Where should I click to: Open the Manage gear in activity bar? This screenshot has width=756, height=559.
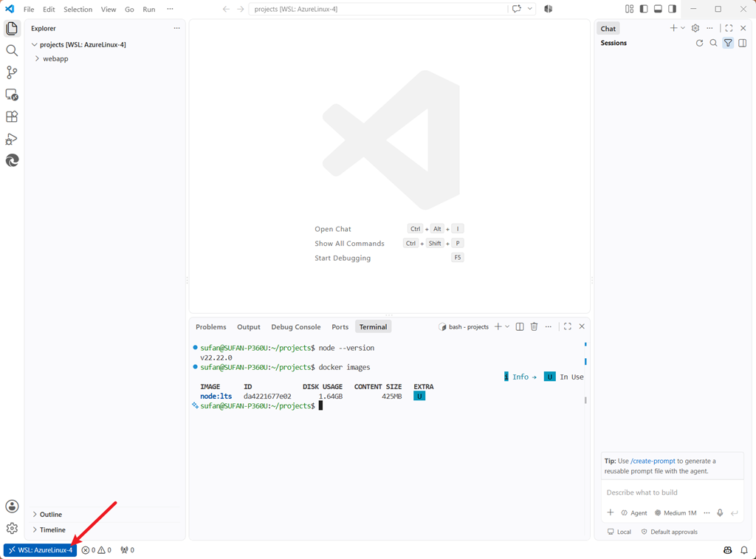click(12, 528)
